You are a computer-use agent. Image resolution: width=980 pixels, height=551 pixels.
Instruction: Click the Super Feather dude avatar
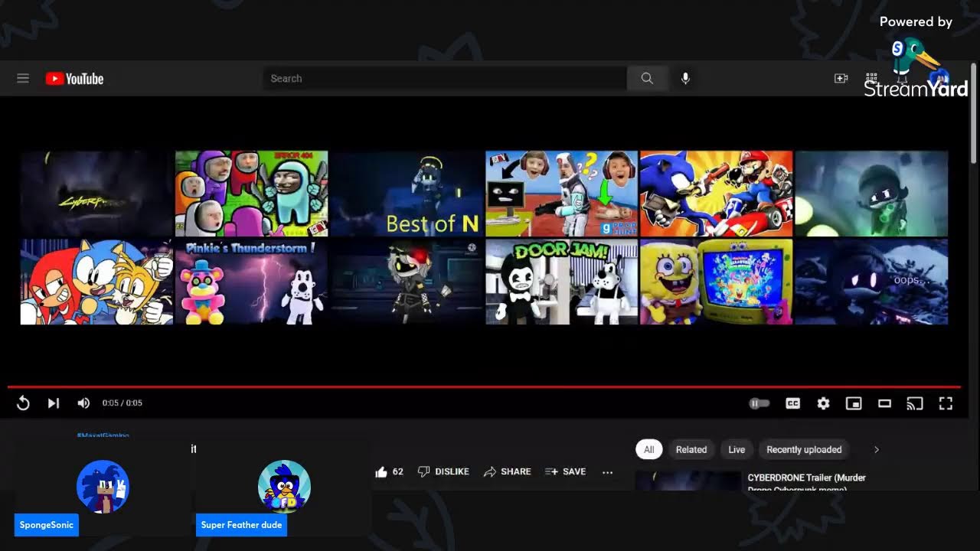click(284, 486)
